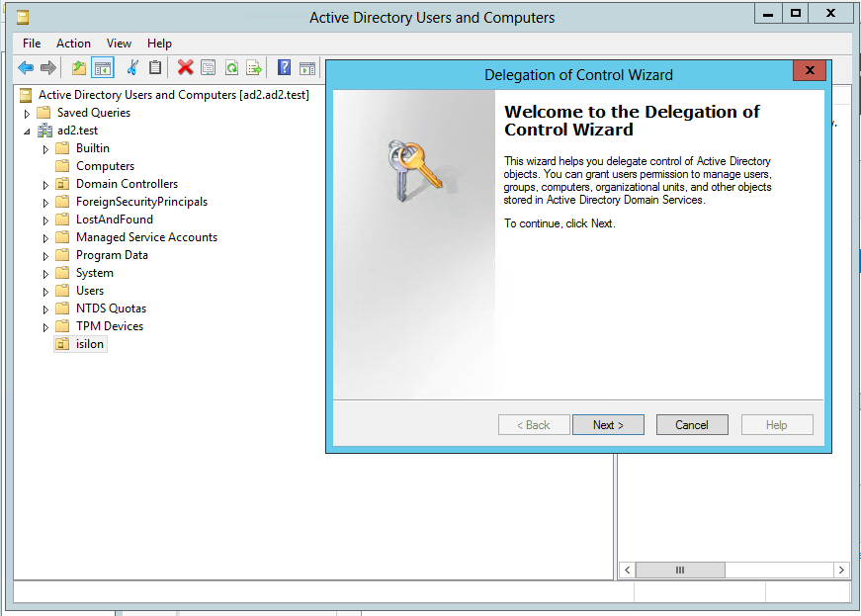
Task: Click the ADUC title bar app icon
Action: pos(23,18)
